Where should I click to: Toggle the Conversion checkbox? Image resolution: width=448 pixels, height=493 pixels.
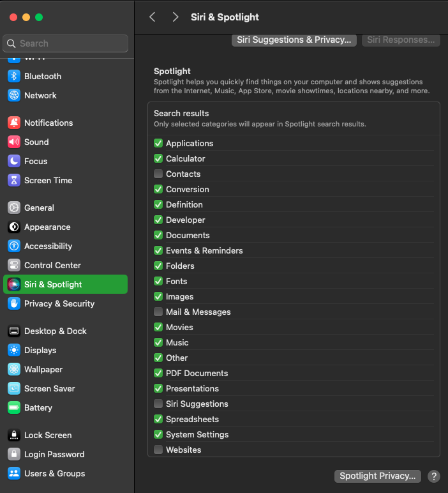[158, 189]
